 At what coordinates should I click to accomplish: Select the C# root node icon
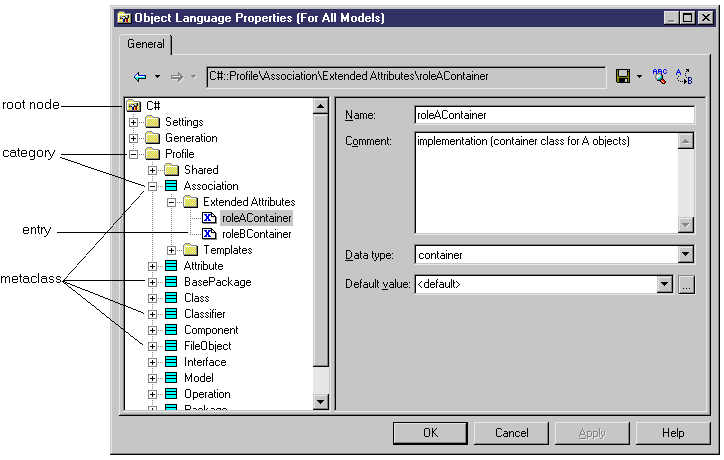pyautogui.click(x=134, y=106)
